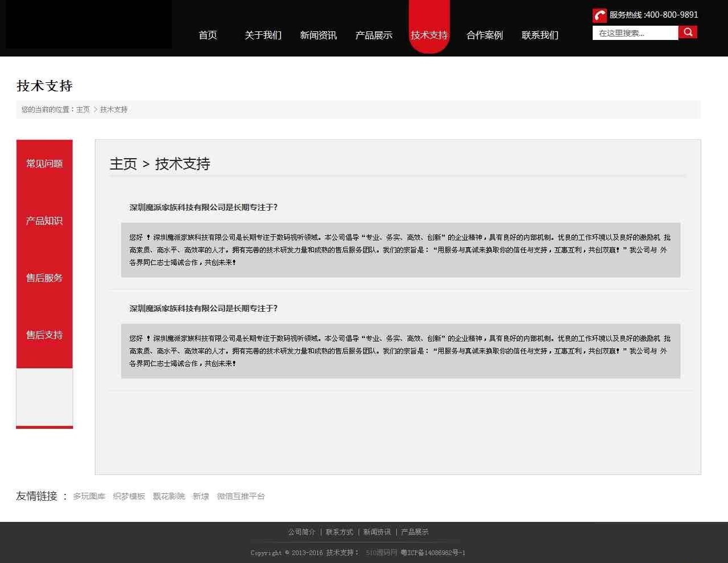Click the second 深圳魔派家族 question title
Viewport: 728px width, 563px height.
click(203, 308)
